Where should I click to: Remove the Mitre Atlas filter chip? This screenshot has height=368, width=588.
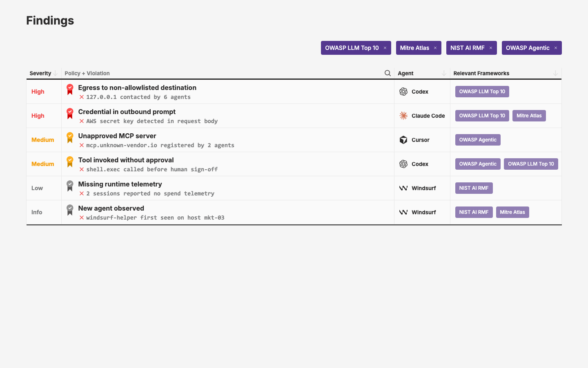435,48
